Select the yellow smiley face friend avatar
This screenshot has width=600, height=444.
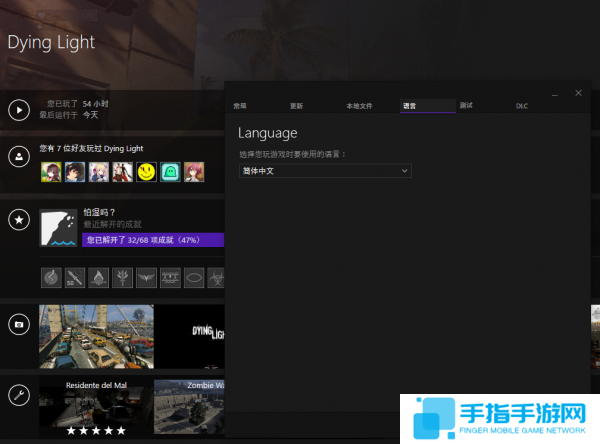pos(147,173)
